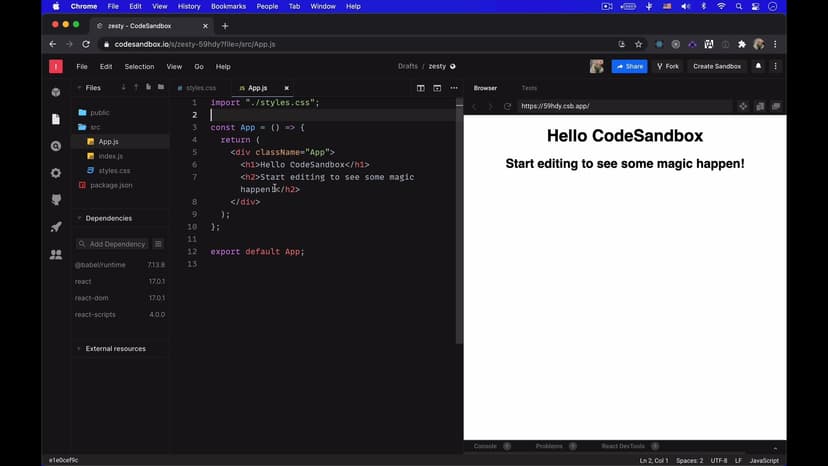
Task: Collapse the Files section
Action: click(x=79, y=88)
